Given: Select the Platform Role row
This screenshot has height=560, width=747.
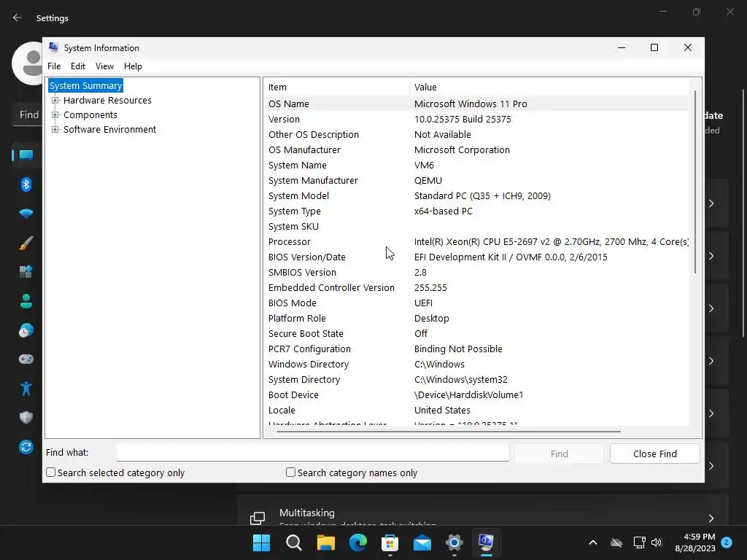Looking at the screenshot, I should [477, 318].
